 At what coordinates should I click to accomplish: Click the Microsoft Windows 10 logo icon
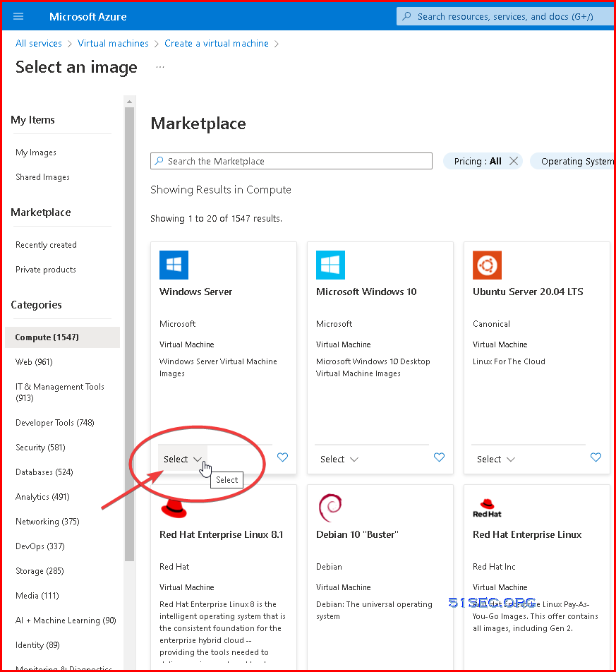330,265
